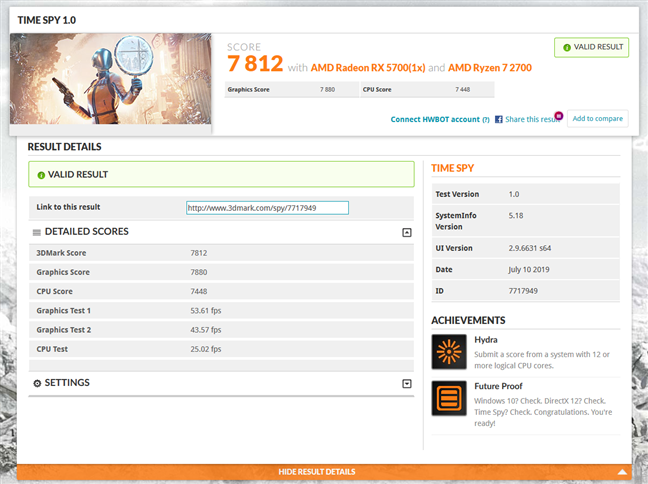The width and height of the screenshot is (648, 484).
Task: Click the green icon in the VALID RESULT banner
Action: coord(41,175)
